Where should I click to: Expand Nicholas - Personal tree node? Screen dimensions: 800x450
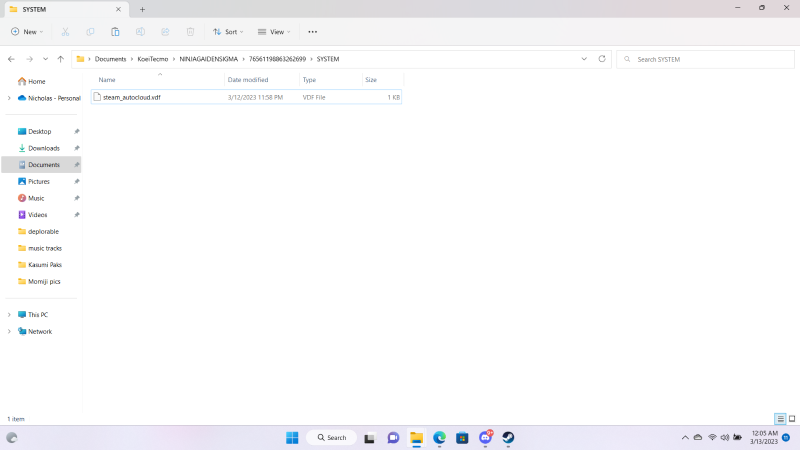(x=9, y=98)
